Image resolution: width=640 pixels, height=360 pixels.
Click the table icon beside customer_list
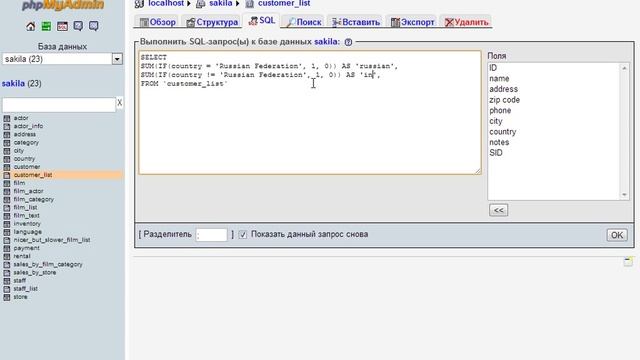coord(7,175)
